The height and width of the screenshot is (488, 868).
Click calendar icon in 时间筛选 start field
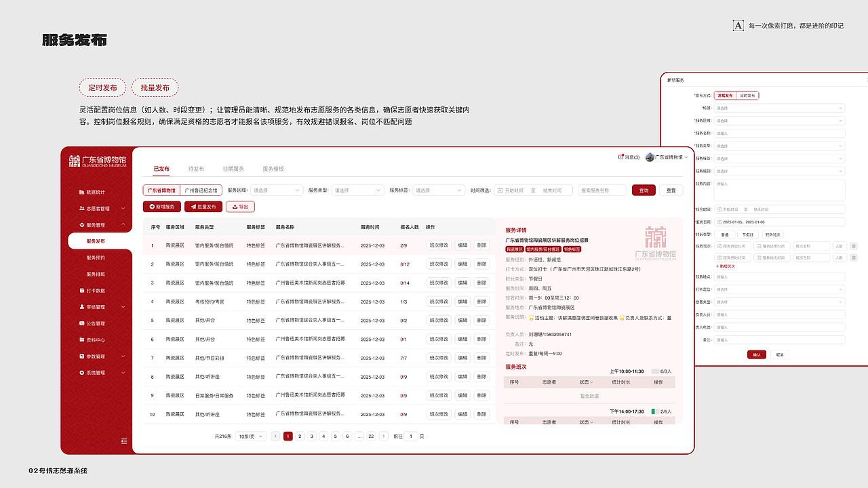point(500,190)
